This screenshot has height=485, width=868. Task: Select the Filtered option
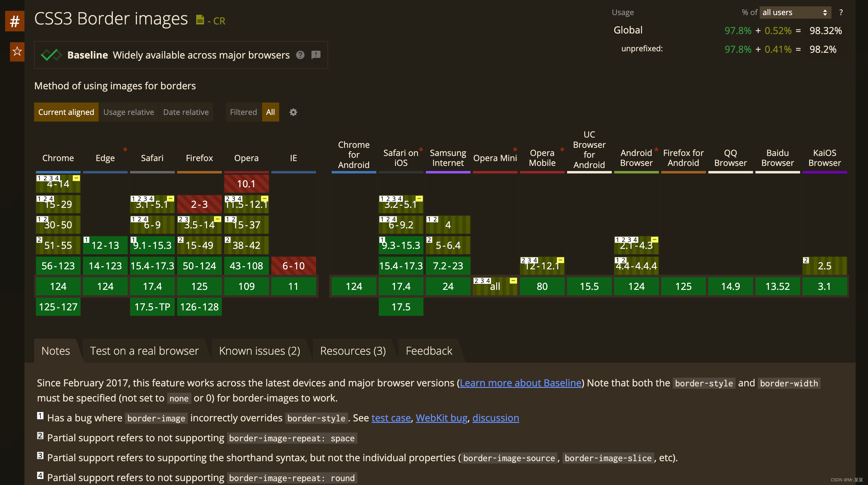point(243,112)
